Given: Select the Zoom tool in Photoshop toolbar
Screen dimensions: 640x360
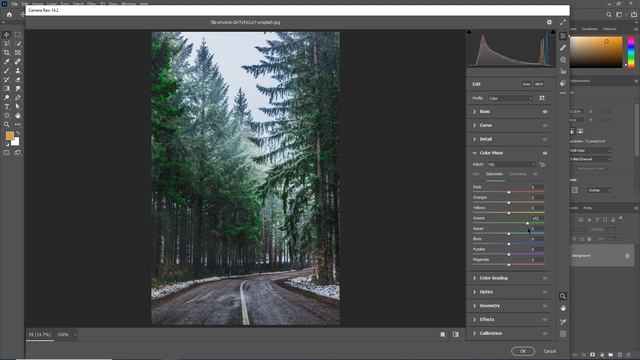Looking at the screenshot, I should tap(7, 124).
